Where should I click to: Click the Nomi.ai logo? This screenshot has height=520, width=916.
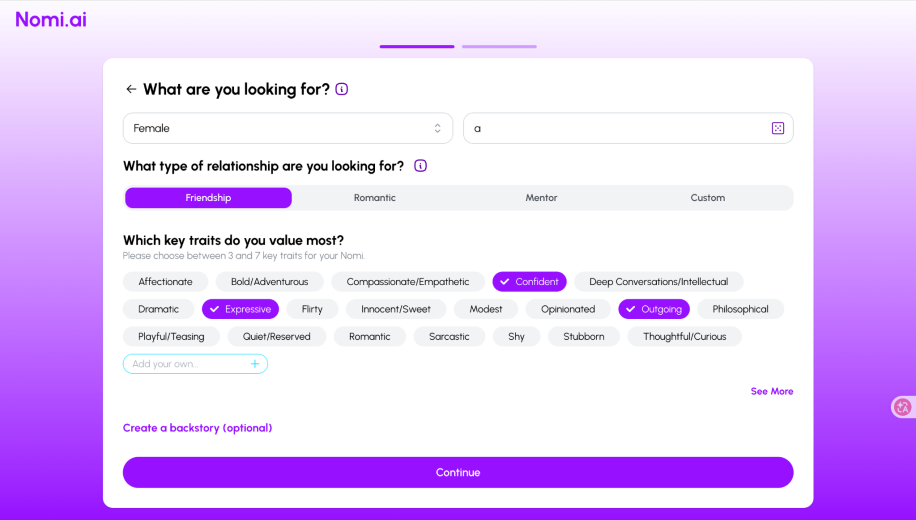tap(51, 19)
